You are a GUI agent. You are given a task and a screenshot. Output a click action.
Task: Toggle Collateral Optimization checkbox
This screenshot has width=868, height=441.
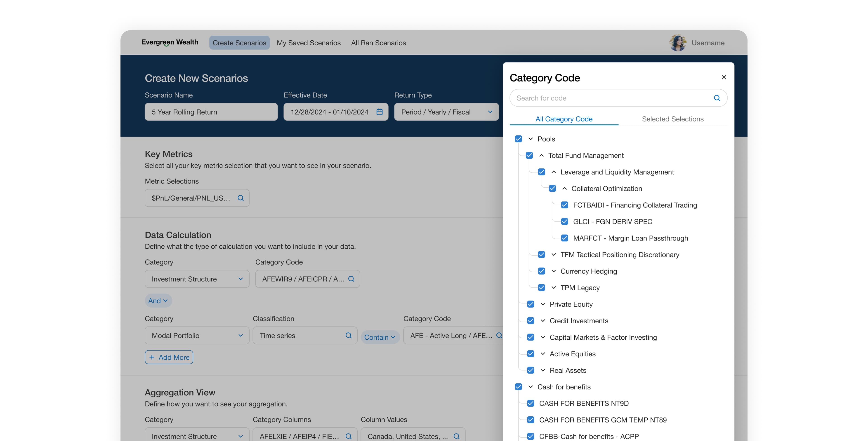552,188
